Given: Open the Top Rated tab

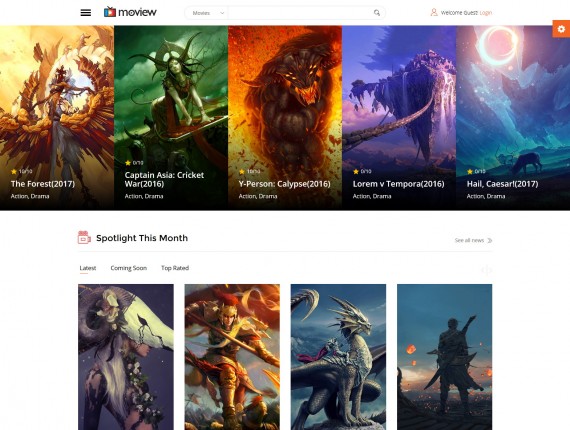Looking at the screenshot, I should (x=175, y=268).
